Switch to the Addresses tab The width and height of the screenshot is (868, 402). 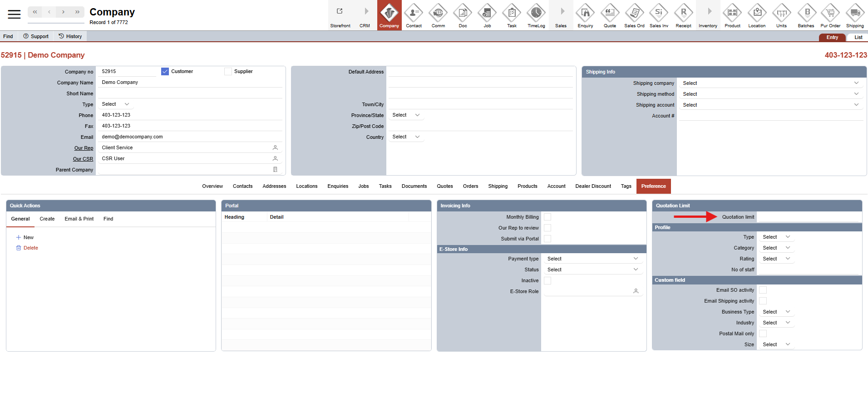click(x=274, y=186)
